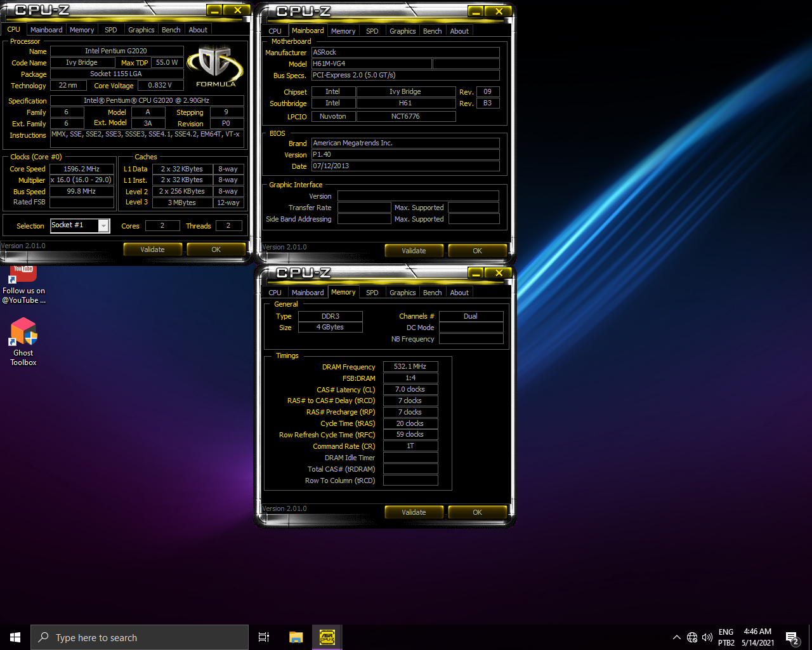Click the Channels # Dual value
The width and height of the screenshot is (812, 650).
click(x=471, y=316)
